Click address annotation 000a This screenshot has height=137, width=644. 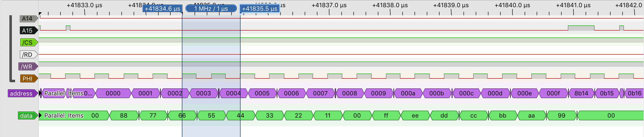(x=408, y=93)
